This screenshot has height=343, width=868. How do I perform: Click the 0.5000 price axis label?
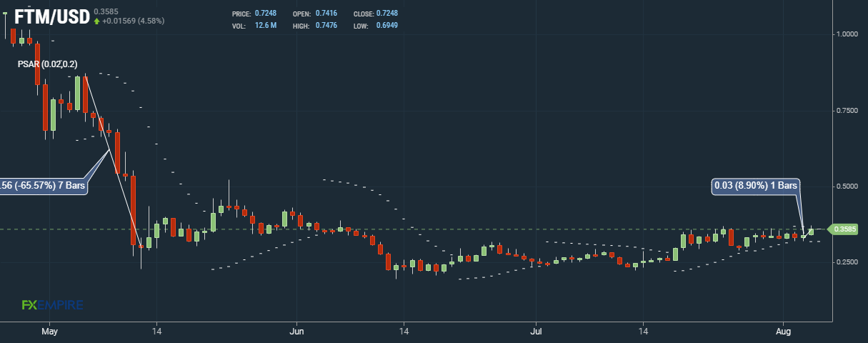click(848, 187)
